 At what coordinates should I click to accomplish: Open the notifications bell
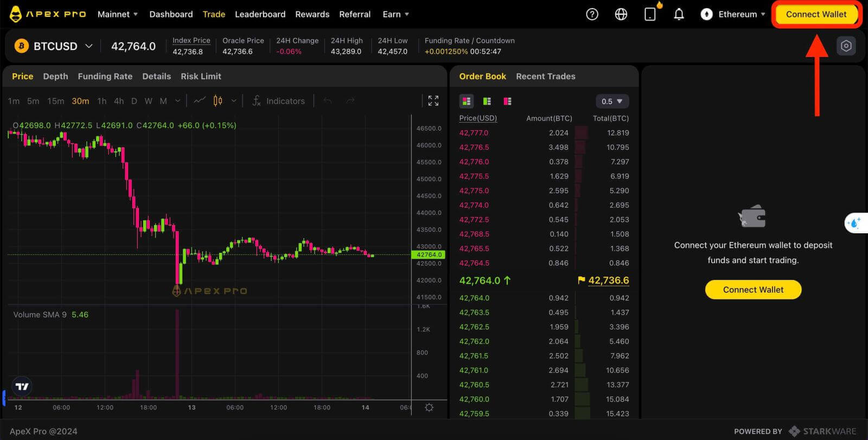(679, 15)
